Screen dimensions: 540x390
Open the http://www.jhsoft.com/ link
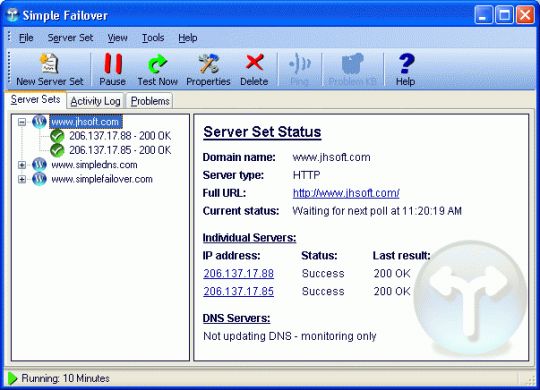346,193
